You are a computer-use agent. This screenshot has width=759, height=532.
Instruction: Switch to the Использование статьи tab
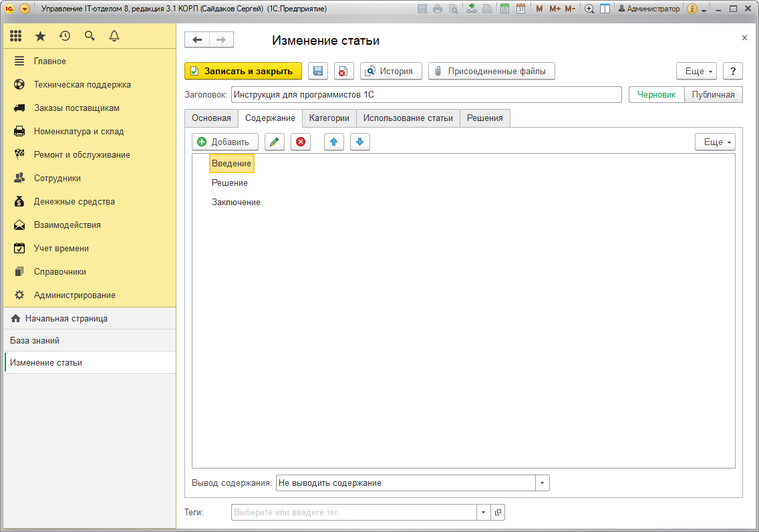[408, 118]
